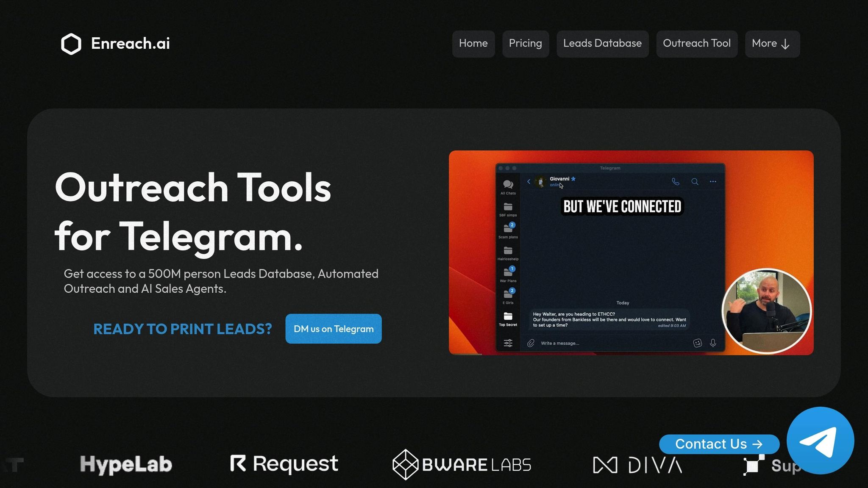Open the floating Telegram chat widget
The image size is (868, 488).
click(x=821, y=441)
